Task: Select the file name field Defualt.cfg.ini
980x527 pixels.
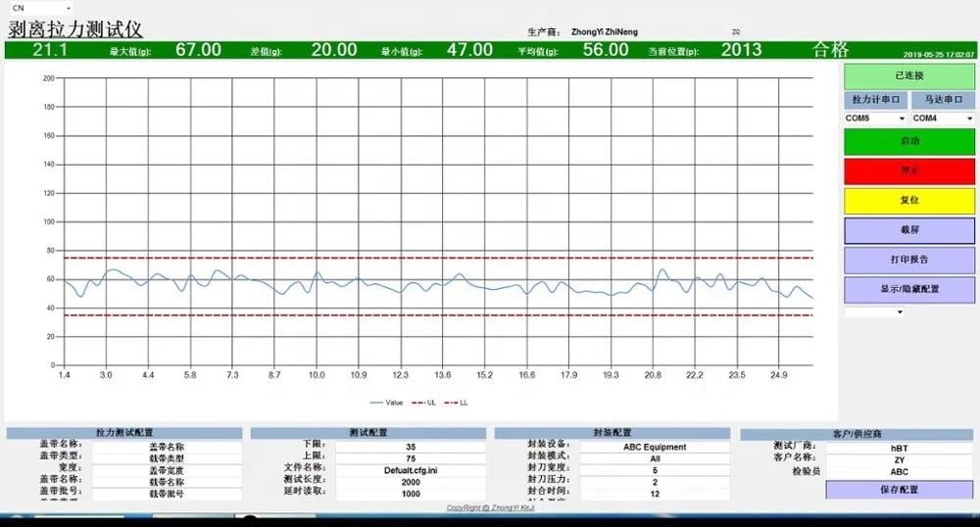Action: 410,470
